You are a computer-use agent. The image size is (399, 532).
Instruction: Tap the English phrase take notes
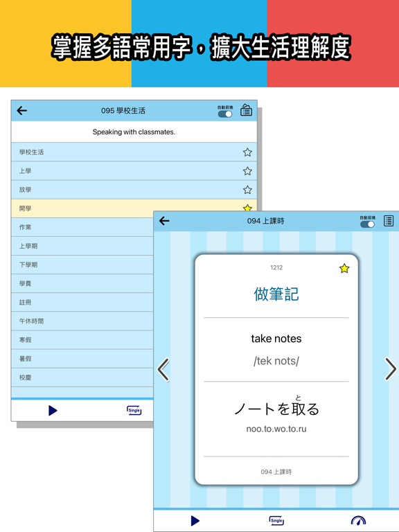tap(276, 339)
